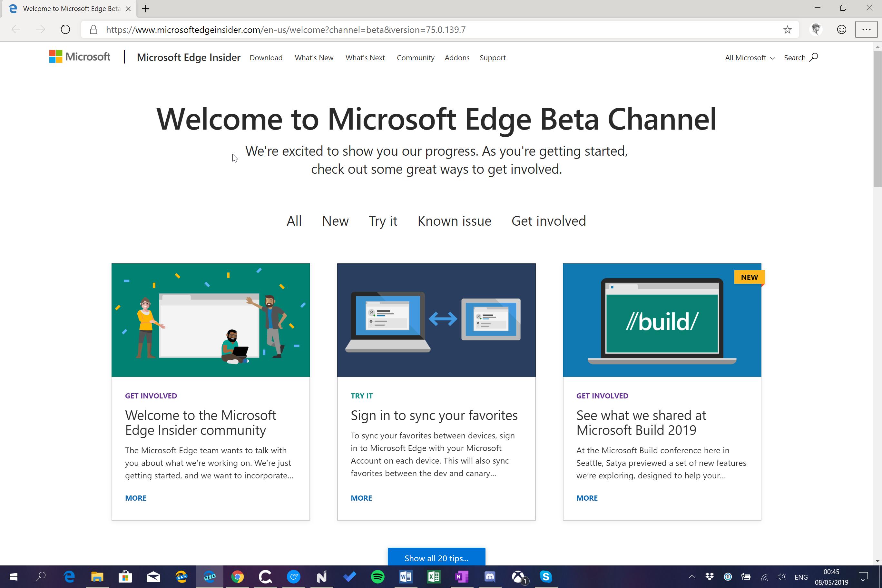Open Settings and more ellipsis menu

[866, 29]
